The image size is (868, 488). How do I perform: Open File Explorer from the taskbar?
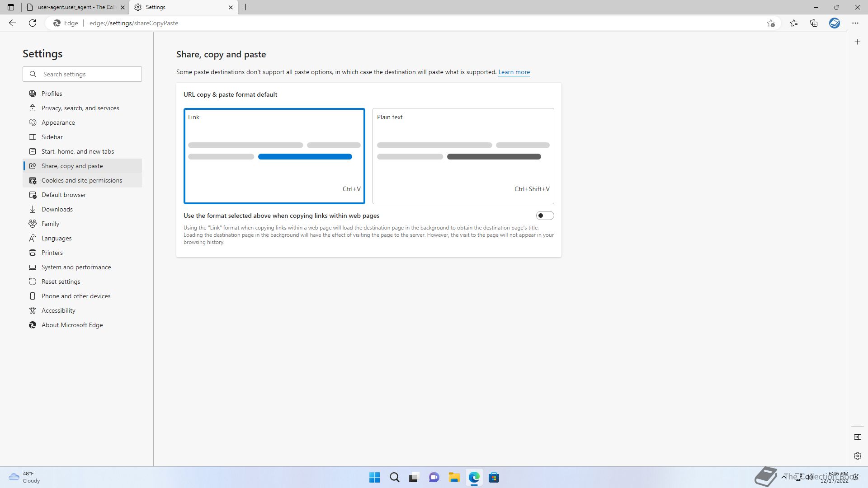point(454,477)
